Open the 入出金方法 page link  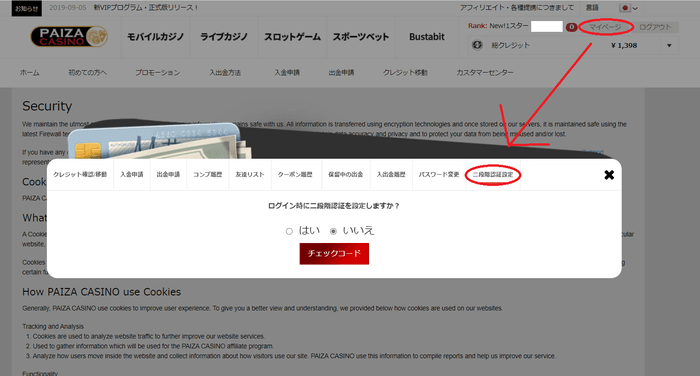[x=225, y=72]
